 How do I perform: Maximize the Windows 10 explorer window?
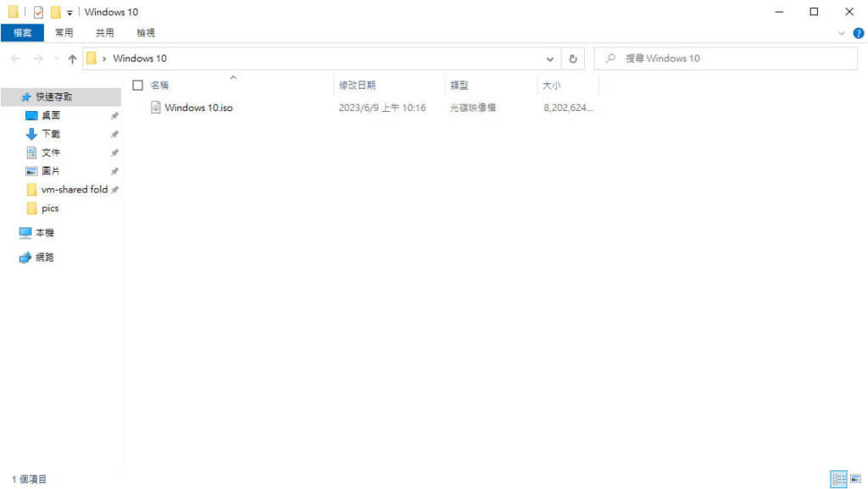click(814, 12)
